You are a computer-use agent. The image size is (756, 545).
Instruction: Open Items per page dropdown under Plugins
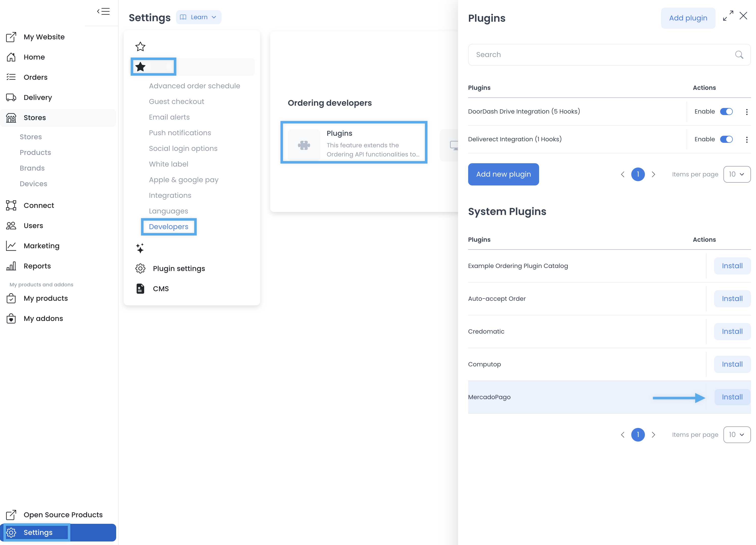click(x=737, y=174)
